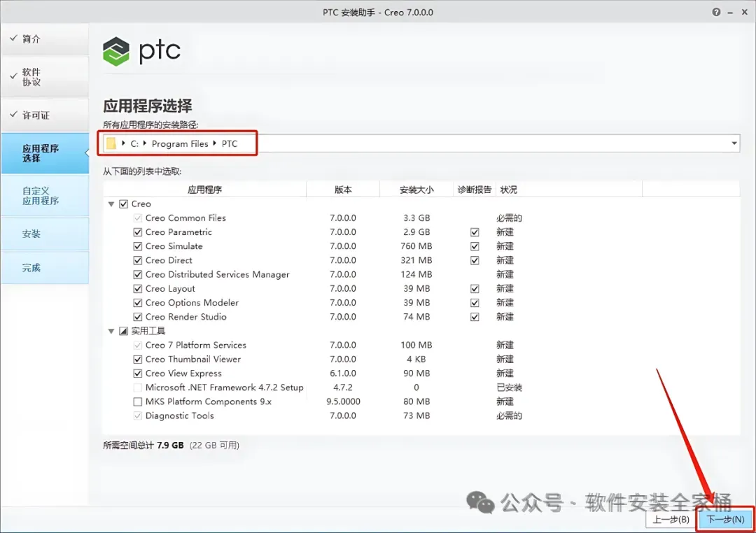Click the 已安装 status text
This screenshot has width=756, height=533.
509,388
